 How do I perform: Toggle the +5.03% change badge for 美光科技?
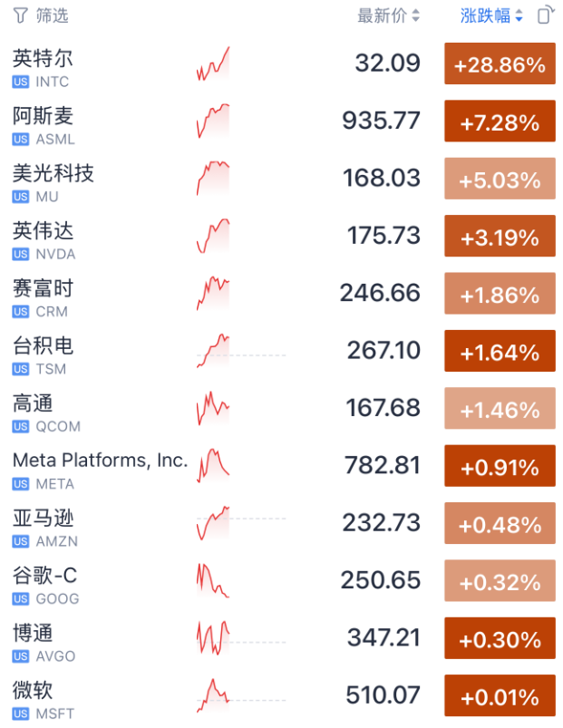coord(500,180)
